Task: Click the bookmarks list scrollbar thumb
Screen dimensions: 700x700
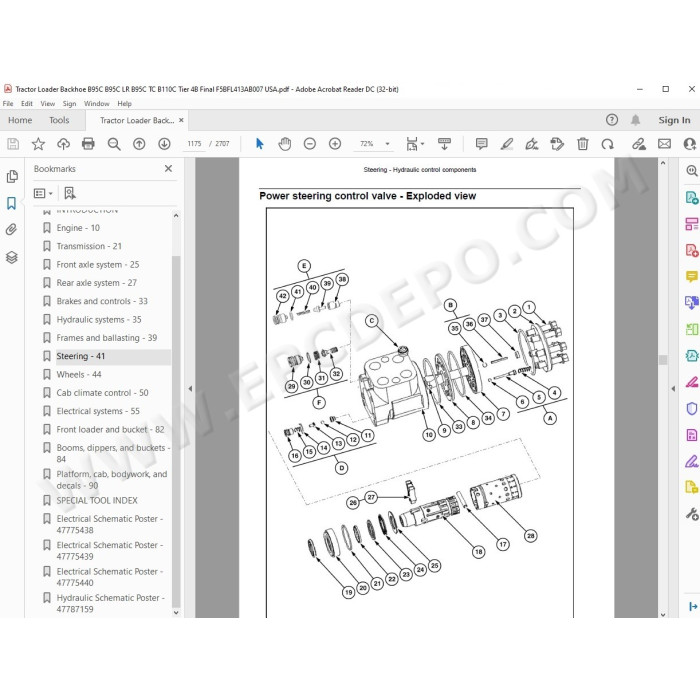Action: coord(176,431)
